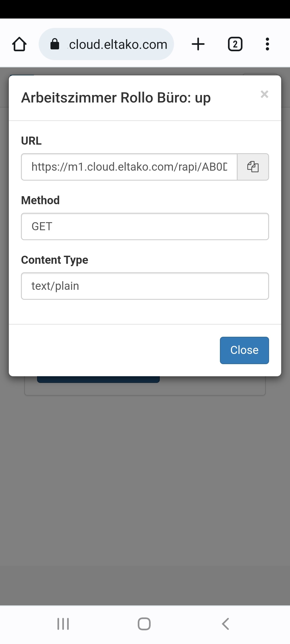Open the browser three-dot menu
Screen dimensions: 290x644
point(267,44)
